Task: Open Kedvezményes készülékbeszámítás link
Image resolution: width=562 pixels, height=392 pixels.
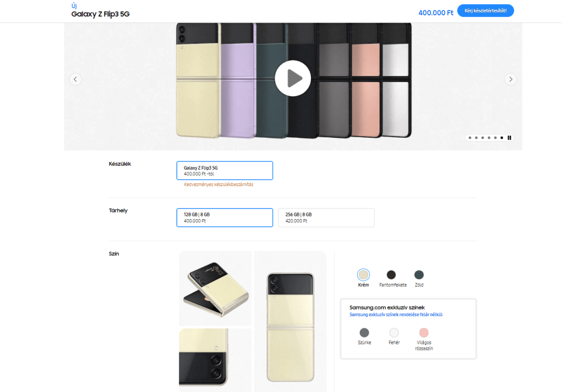Action: (x=219, y=185)
